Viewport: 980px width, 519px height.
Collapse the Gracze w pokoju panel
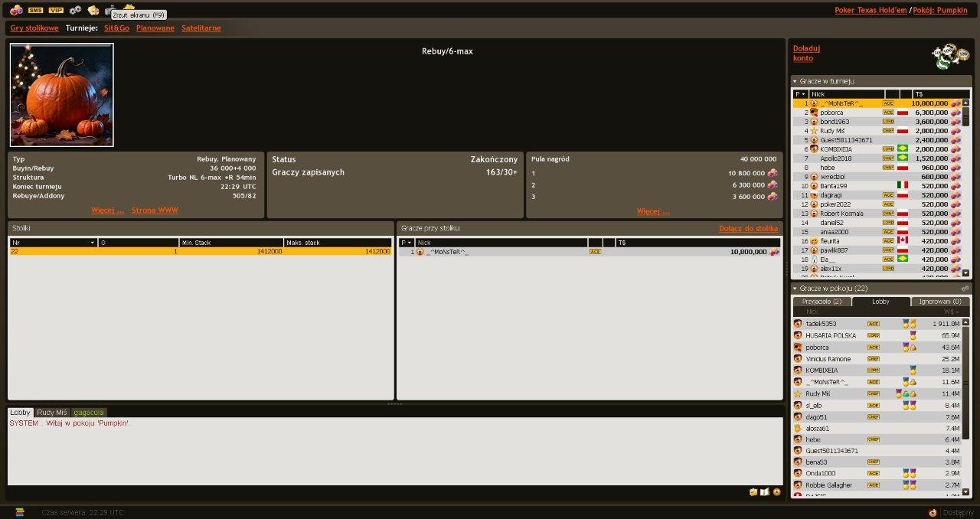795,289
